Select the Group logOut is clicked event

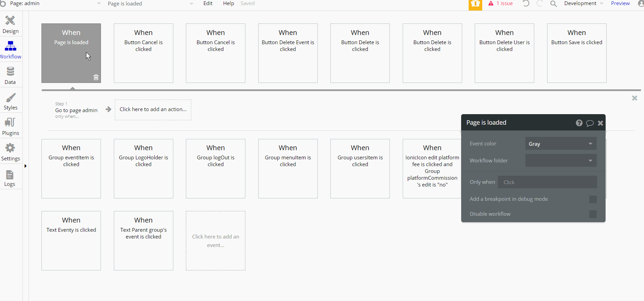[x=215, y=169]
